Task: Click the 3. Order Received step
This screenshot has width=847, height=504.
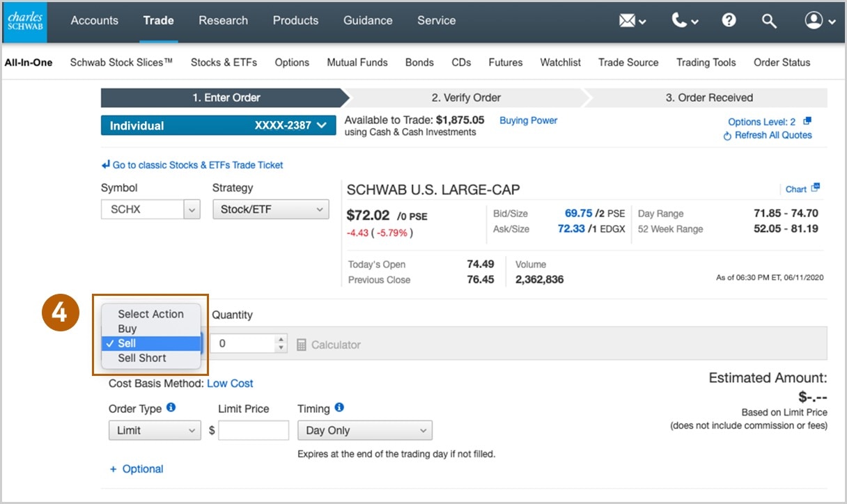Action: (x=709, y=97)
